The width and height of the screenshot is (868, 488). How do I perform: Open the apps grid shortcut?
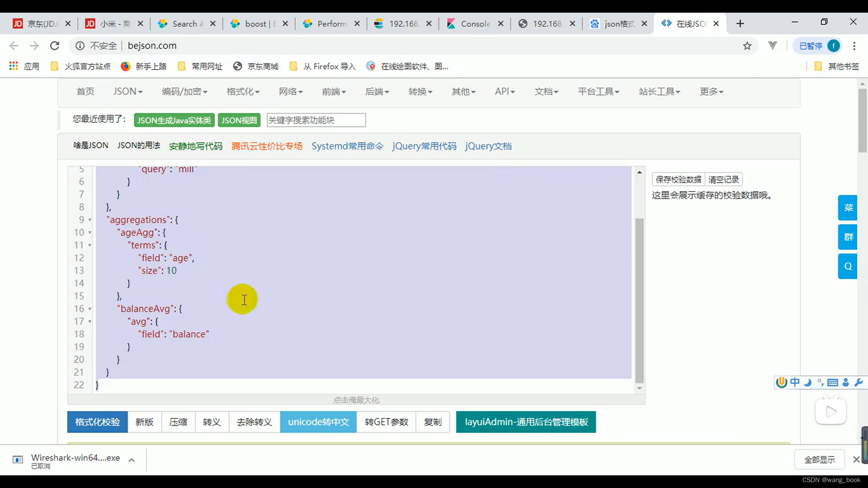tap(14, 66)
